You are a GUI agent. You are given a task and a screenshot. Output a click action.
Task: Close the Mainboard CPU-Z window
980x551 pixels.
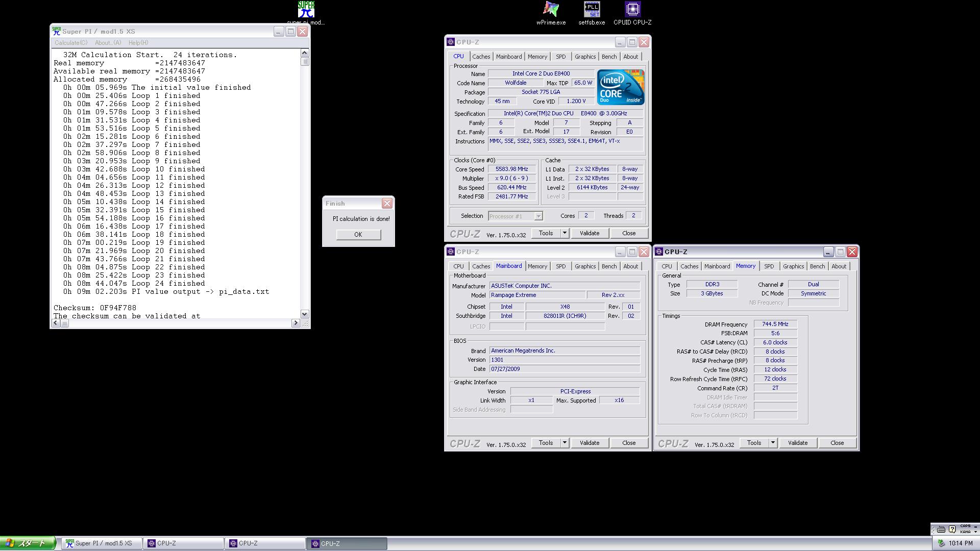point(644,252)
